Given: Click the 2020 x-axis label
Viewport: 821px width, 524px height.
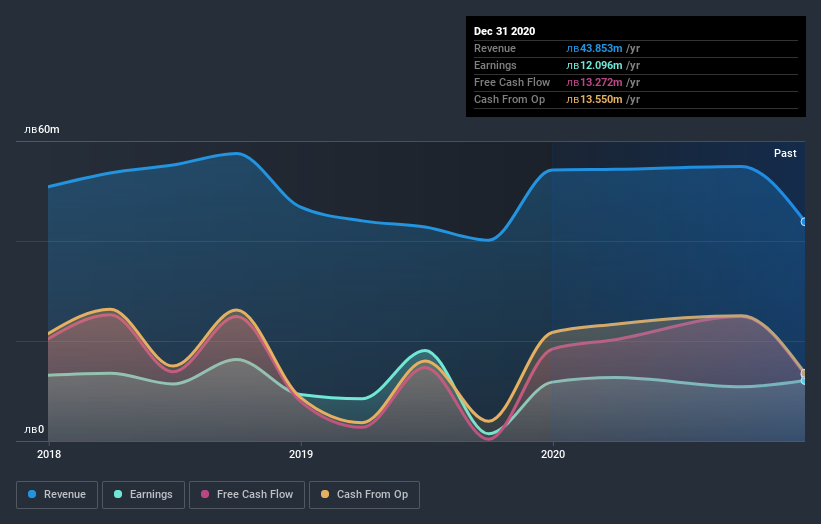Looking at the screenshot, I should pos(553,454).
